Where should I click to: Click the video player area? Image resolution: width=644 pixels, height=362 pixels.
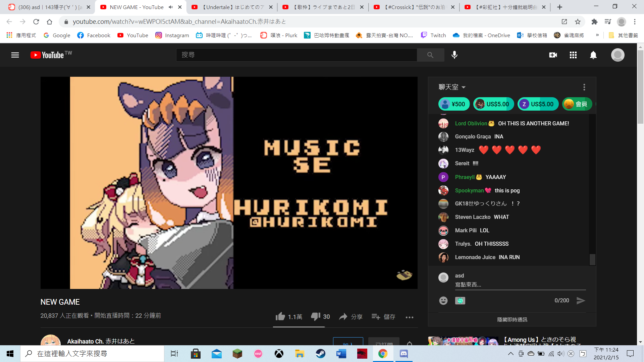pyautogui.click(x=229, y=183)
